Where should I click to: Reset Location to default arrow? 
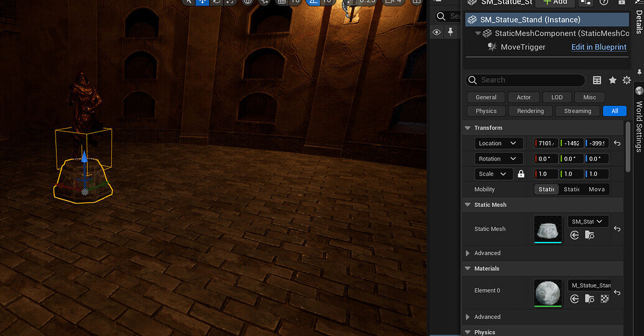pos(617,143)
